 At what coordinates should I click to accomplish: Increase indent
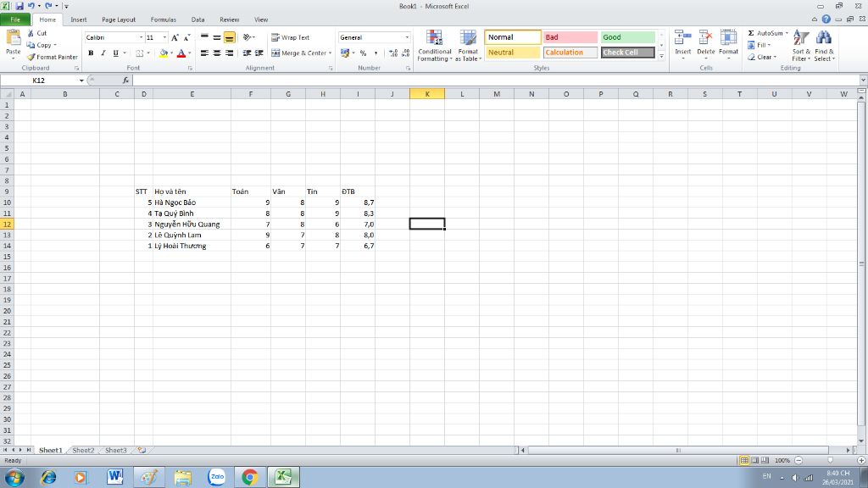click(259, 53)
